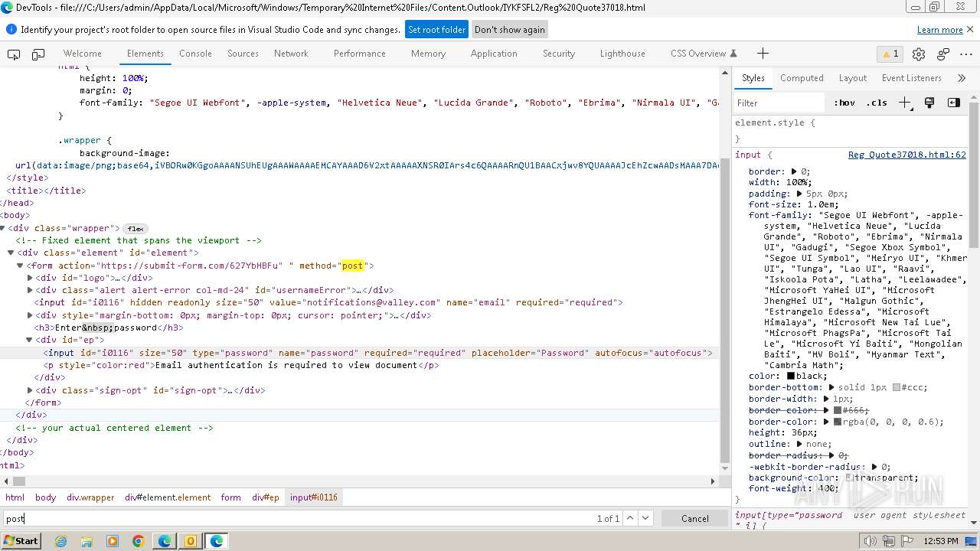Screen dimensions: 980x551
Task: Expand the sign-opt div node
Action: tap(30, 390)
